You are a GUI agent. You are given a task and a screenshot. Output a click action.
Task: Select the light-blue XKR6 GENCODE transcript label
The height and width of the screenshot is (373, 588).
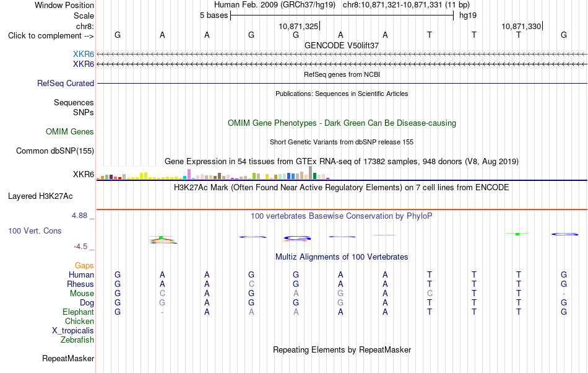84,55
